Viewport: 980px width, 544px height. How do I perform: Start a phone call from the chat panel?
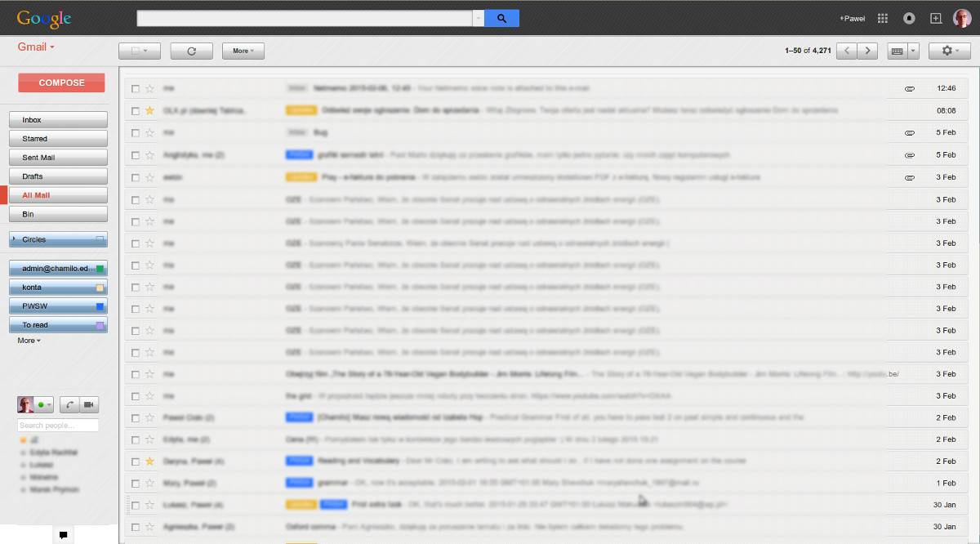(69, 404)
